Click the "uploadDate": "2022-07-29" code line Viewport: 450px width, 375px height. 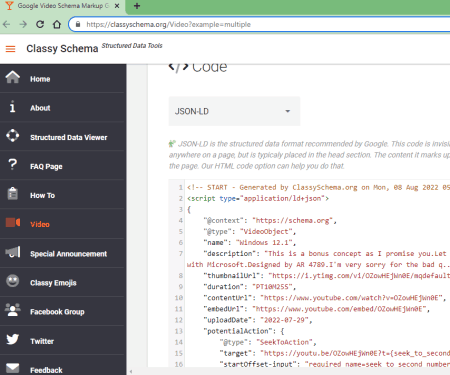(x=258, y=320)
